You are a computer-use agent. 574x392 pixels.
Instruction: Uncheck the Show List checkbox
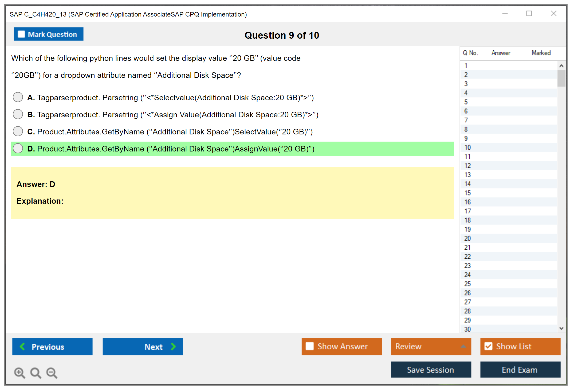pos(488,346)
